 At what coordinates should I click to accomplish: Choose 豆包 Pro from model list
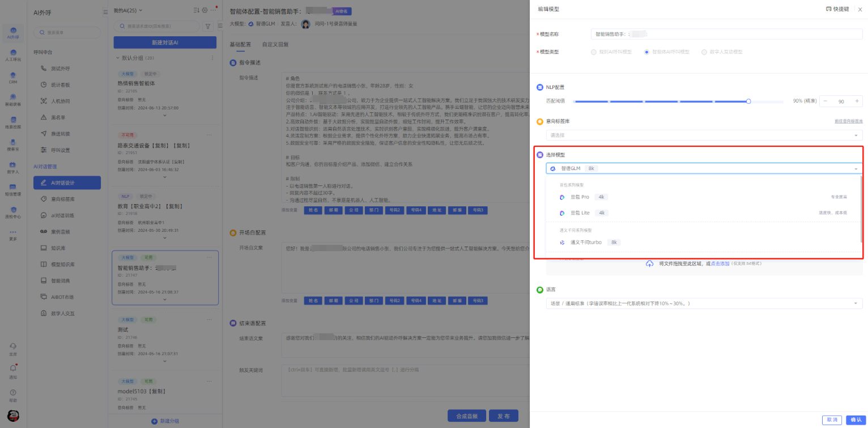581,197
